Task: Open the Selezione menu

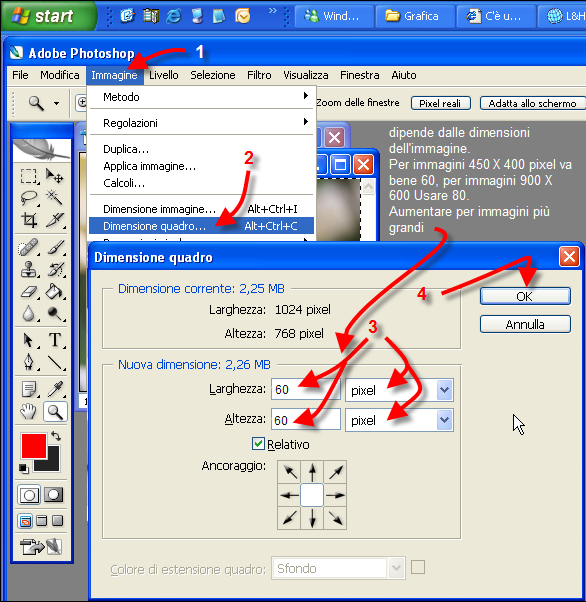Action: click(213, 75)
